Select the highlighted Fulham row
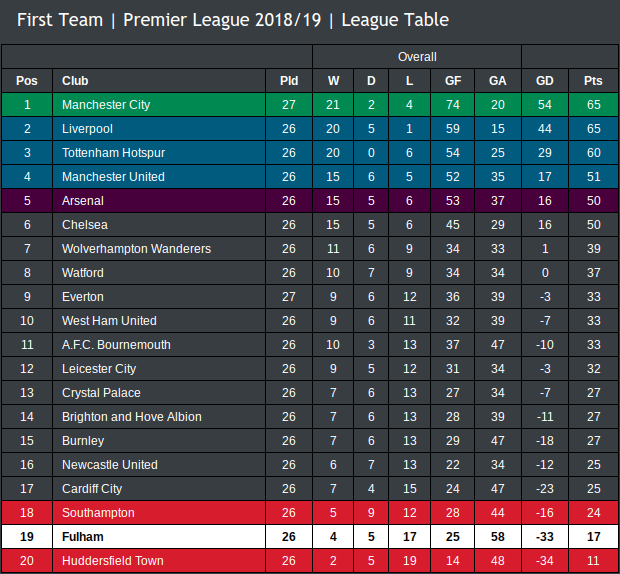 310,537
